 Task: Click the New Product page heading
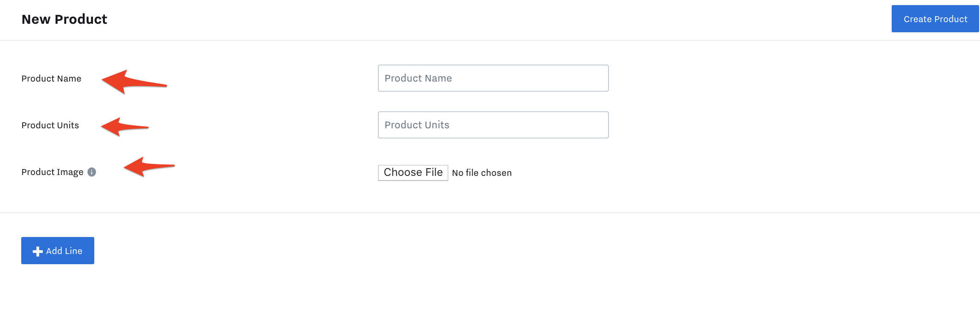click(x=64, y=19)
